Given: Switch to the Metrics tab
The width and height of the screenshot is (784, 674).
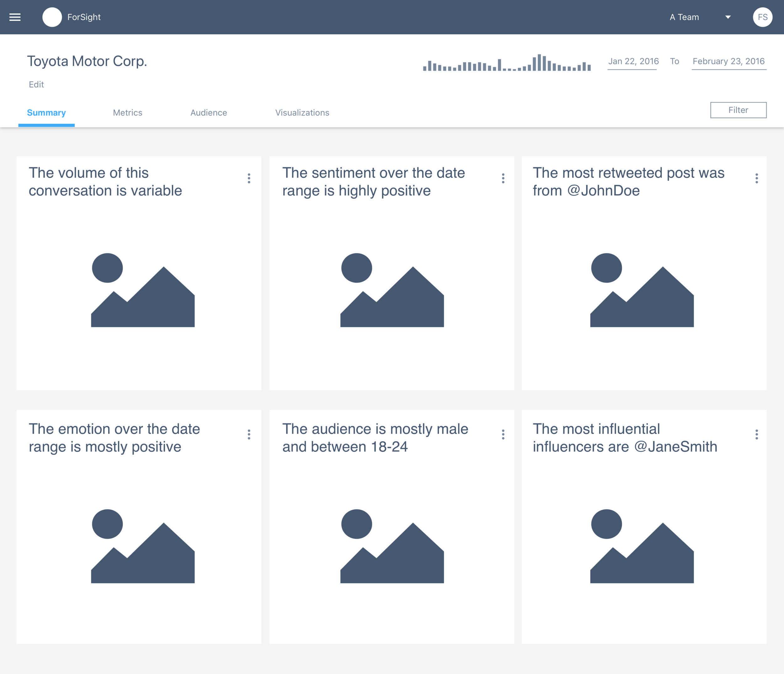Looking at the screenshot, I should [128, 112].
